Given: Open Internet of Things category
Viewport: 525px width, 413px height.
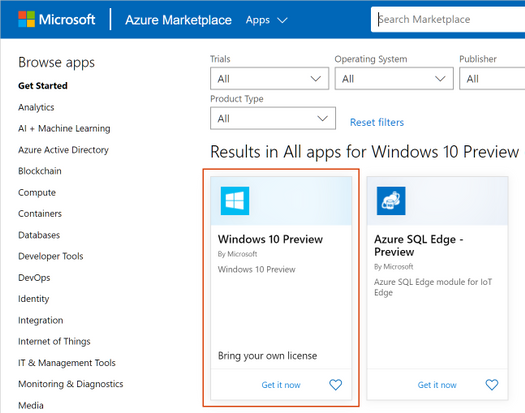Looking at the screenshot, I should tap(54, 341).
